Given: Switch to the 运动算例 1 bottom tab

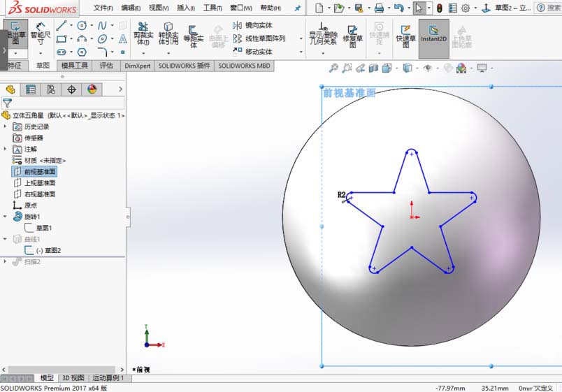Looking at the screenshot, I should 108,378.
